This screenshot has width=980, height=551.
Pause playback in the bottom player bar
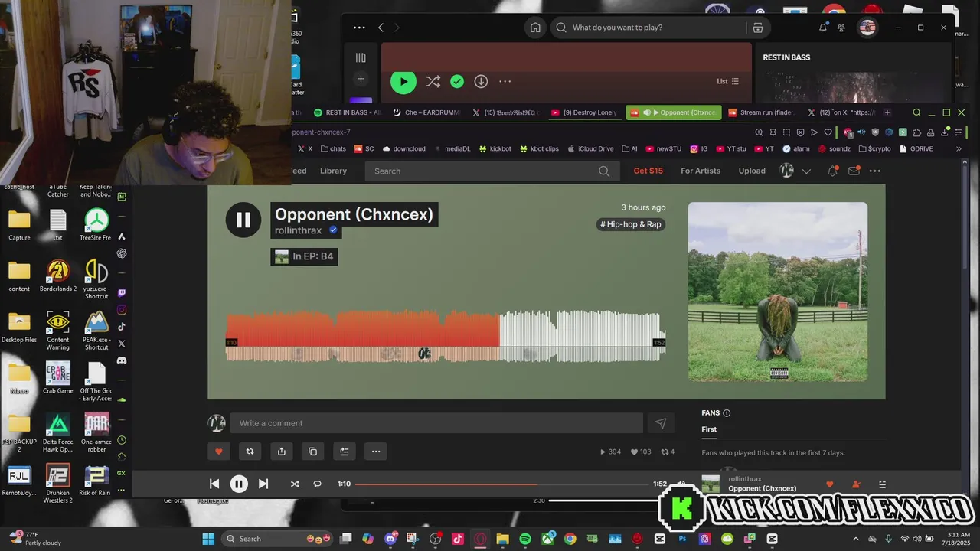point(239,484)
